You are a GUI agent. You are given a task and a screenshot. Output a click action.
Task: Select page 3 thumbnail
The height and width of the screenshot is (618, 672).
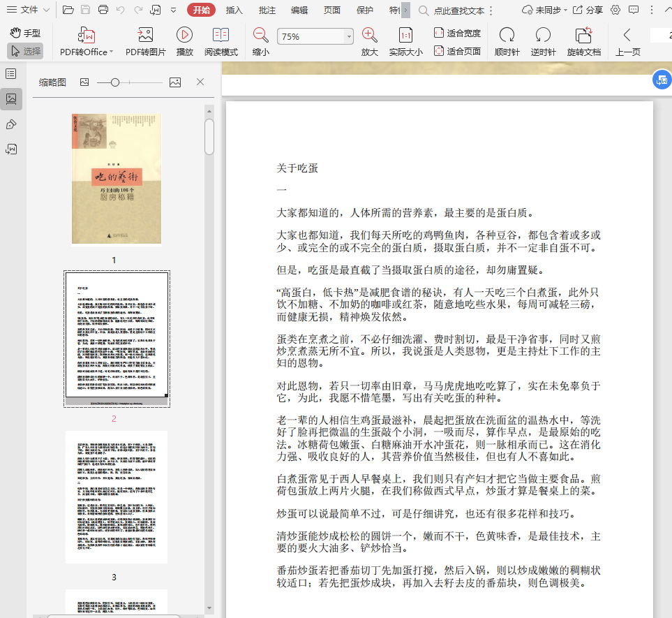[117, 497]
